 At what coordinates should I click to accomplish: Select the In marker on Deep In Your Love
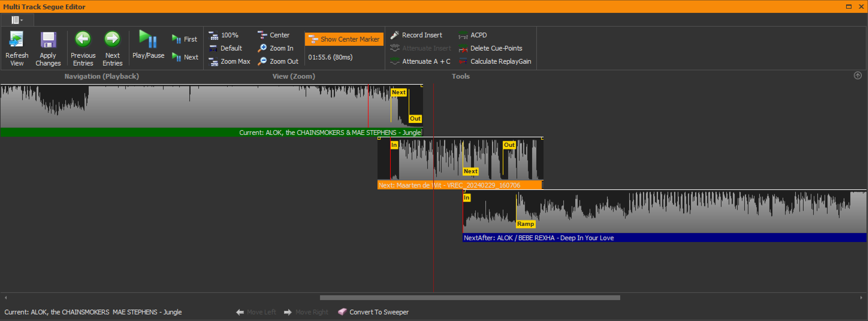tap(467, 197)
